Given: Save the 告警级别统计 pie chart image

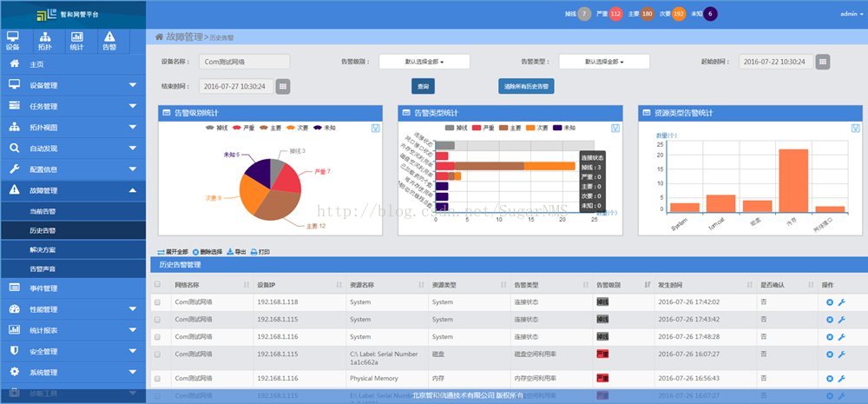Looking at the screenshot, I should (x=375, y=128).
